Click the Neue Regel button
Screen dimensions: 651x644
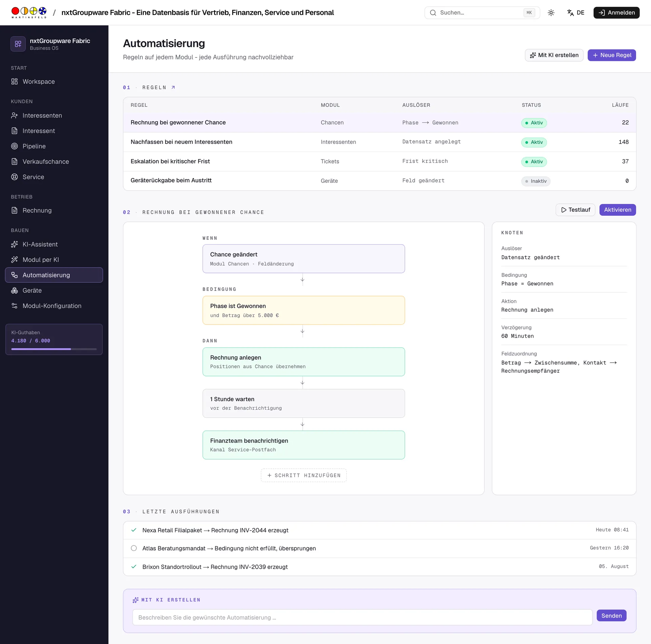612,55
